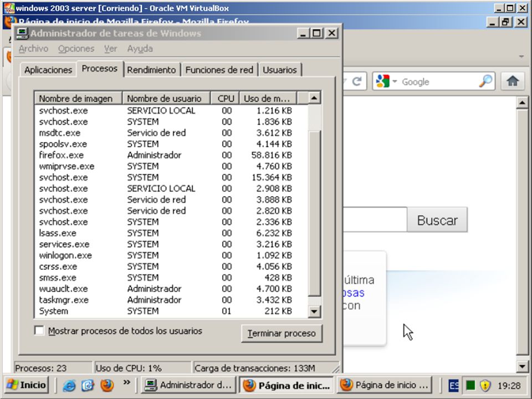Sort by Uso de memoria column header
The width and height of the screenshot is (532, 399).
[268, 99]
